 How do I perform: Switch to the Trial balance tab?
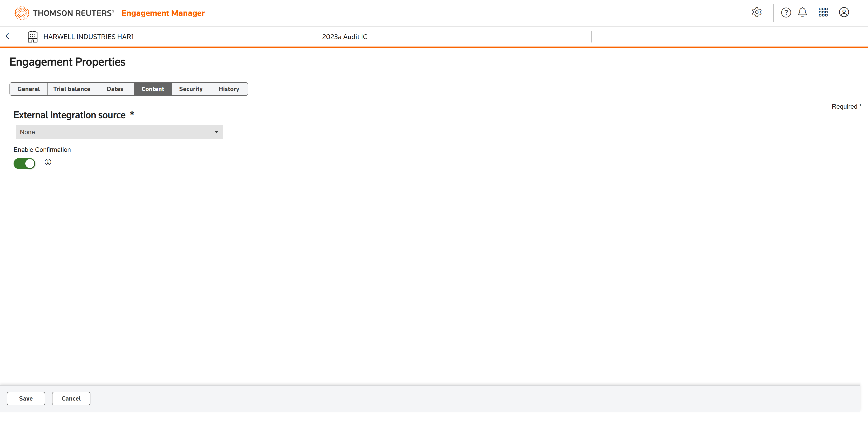[72, 89]
